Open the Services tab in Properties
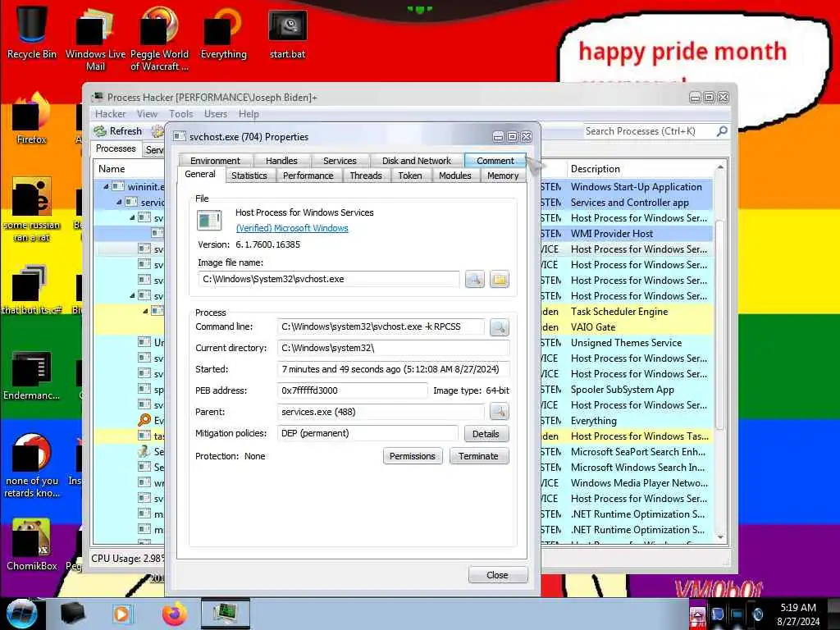 coord(340,161)
